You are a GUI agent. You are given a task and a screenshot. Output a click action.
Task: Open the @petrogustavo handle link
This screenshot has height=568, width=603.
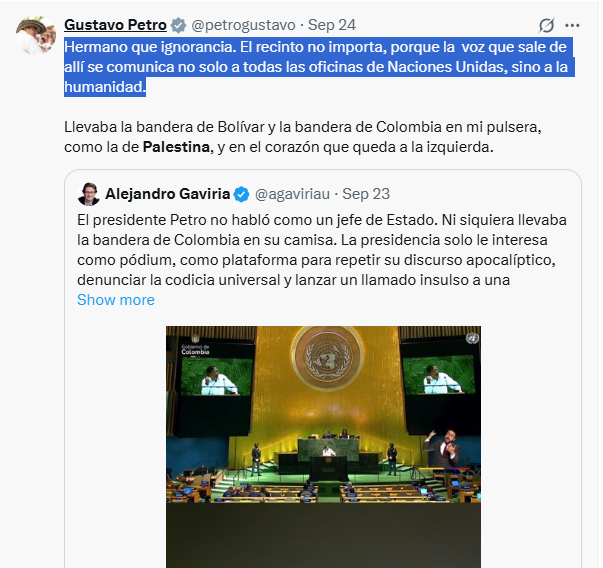pyautogui.click(x=243, y=25)
